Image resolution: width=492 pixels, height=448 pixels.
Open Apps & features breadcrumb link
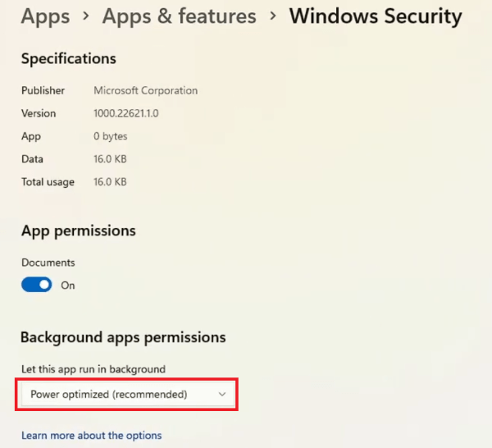[x=179, y=16]
